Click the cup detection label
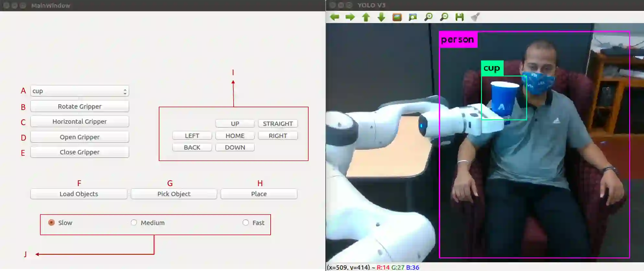 [x=492, y=68]
